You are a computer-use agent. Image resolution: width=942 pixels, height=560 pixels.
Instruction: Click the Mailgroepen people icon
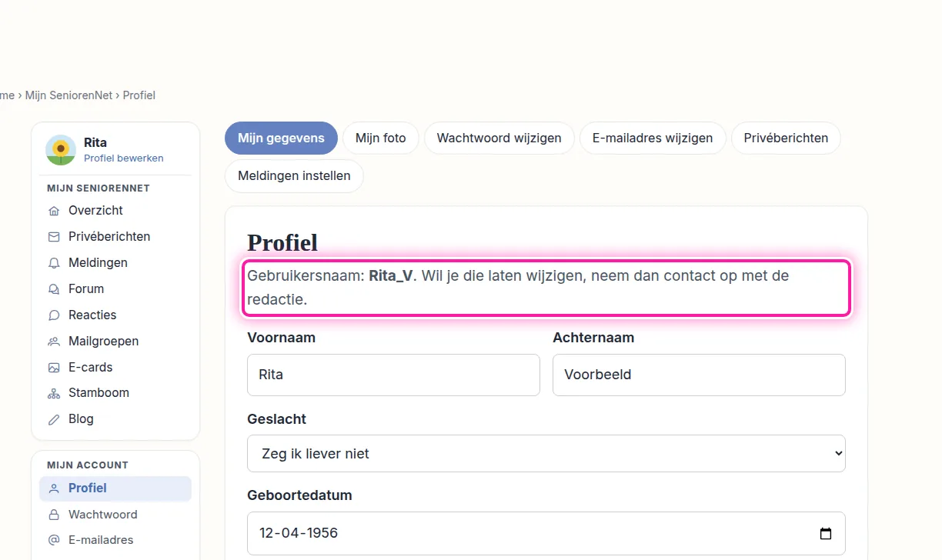54,342
